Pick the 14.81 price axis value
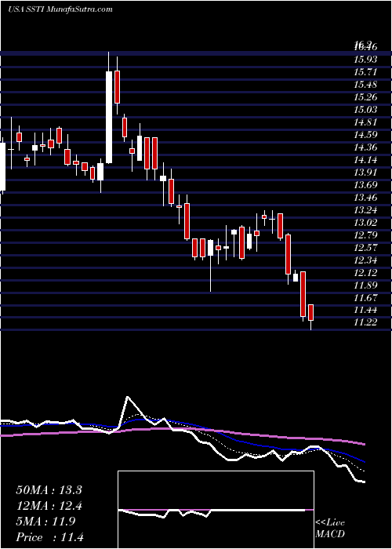Image resolution: width=392 pixels, height=549 pixels. (365, 122)
